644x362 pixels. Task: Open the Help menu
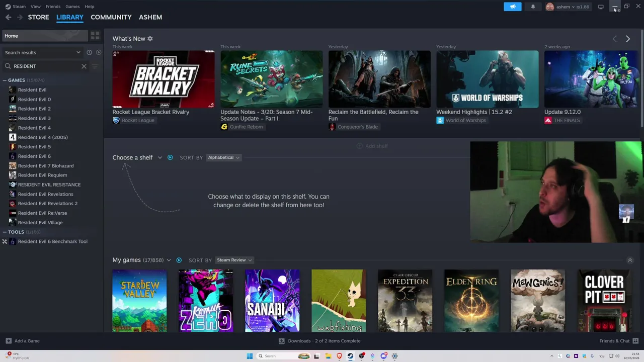(89, 7)
